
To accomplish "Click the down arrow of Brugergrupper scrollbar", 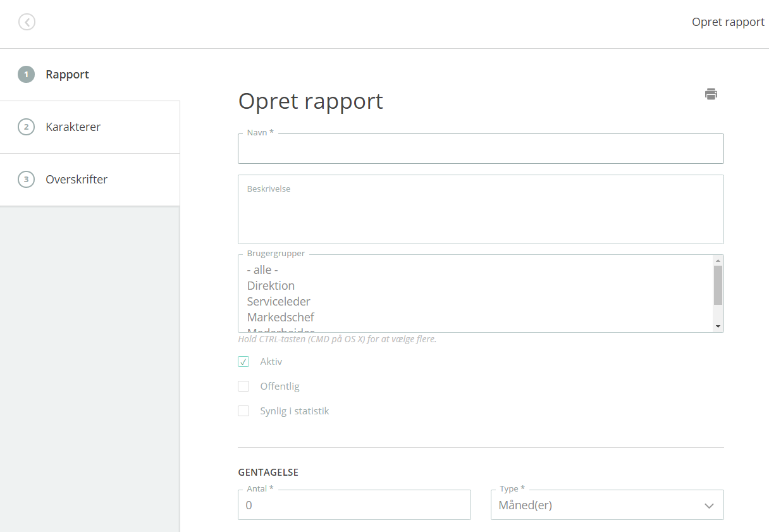I will click(x=718, y=326).
